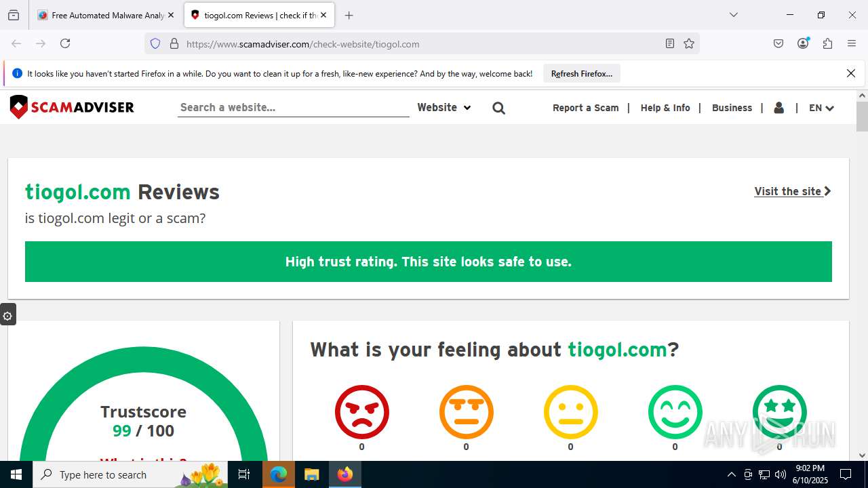
Task: Open the Windows notification center
Action: [x=846, y=474]
